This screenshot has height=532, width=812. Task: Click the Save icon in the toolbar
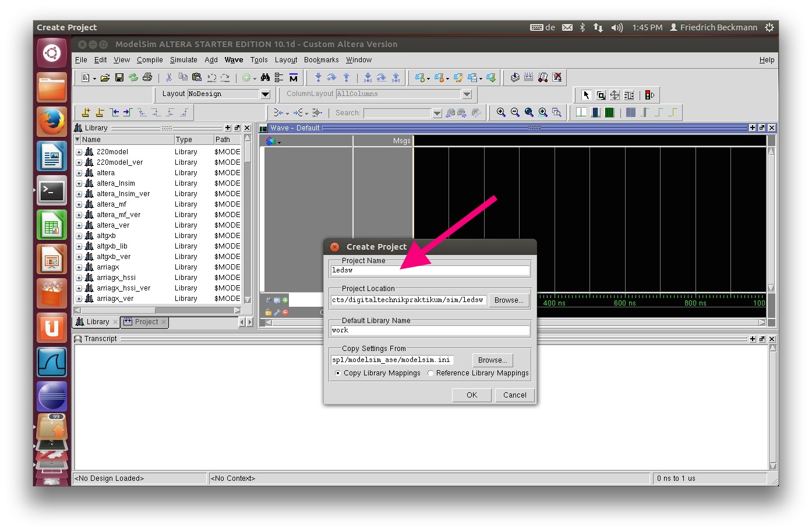click(119, 77)
